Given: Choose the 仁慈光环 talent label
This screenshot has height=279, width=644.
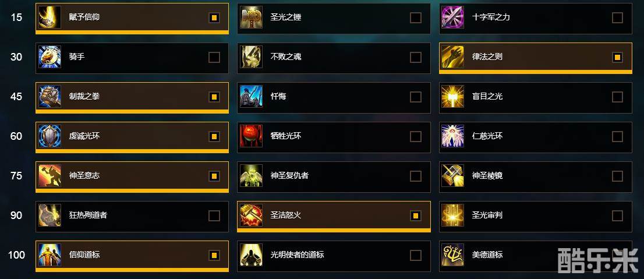Looking at the screenshot, I should (487, 136).
